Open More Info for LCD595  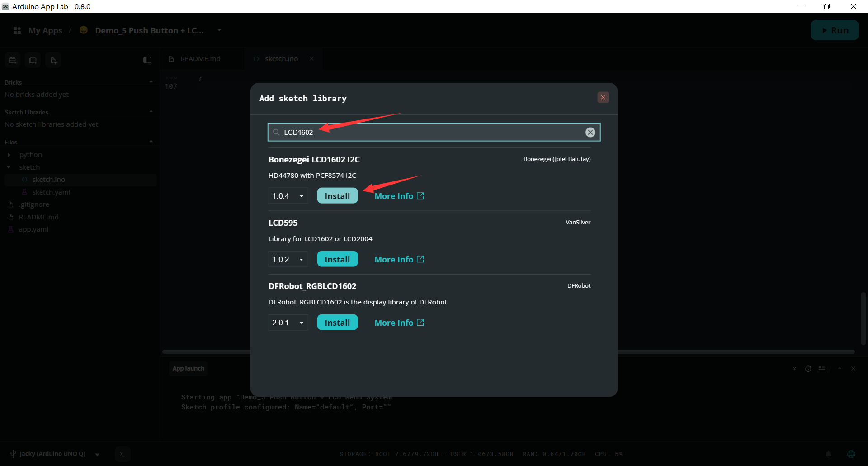click(x=399, y=259)
